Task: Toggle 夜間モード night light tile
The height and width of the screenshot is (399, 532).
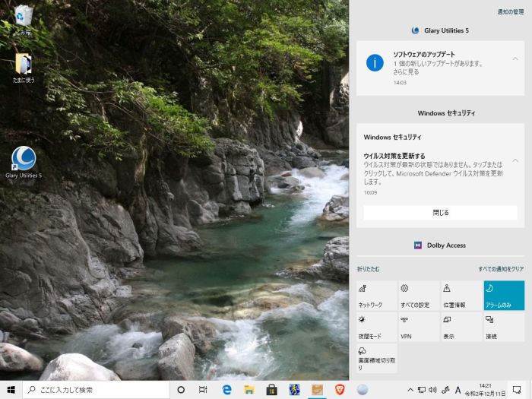Action: [376, 327]
